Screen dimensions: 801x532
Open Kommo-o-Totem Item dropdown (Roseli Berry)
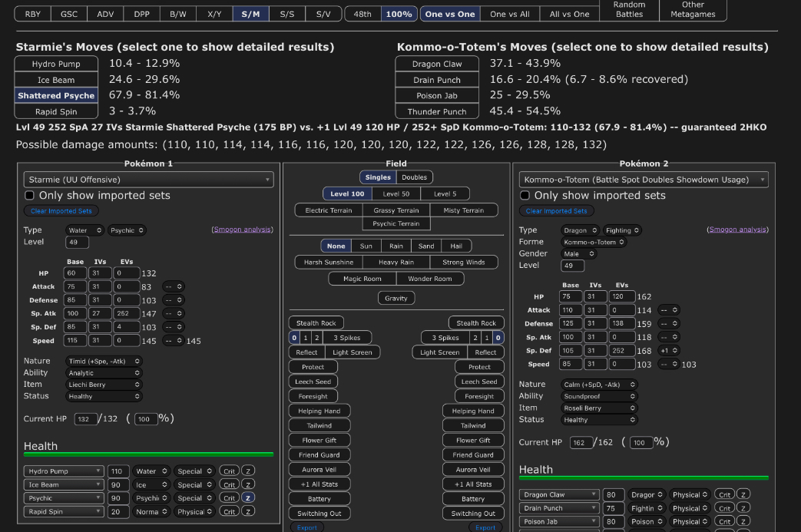(x=599, y=408)
